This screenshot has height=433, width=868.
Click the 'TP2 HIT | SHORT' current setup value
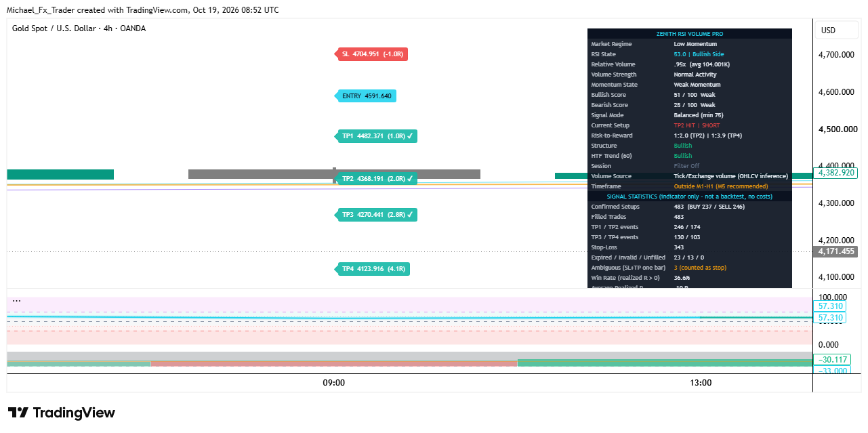pos(697,125)
